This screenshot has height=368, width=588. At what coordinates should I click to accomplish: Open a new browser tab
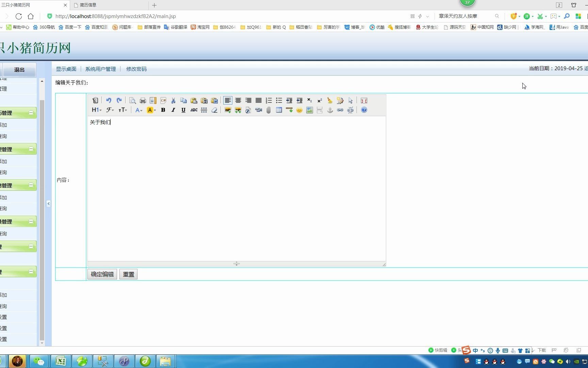click(154, 5)
